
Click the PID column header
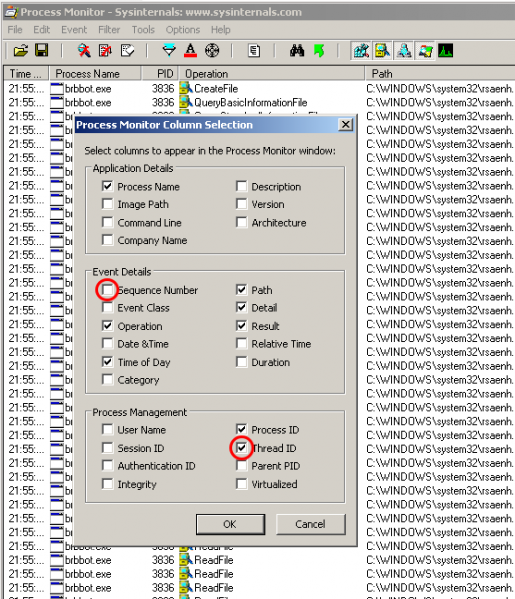click(159, 73)
